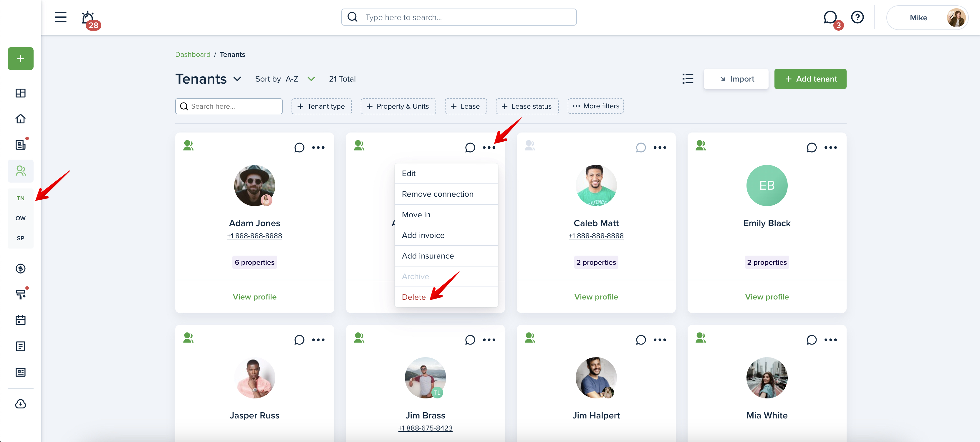
Task: Open the Lease filter
Action: 466,106
